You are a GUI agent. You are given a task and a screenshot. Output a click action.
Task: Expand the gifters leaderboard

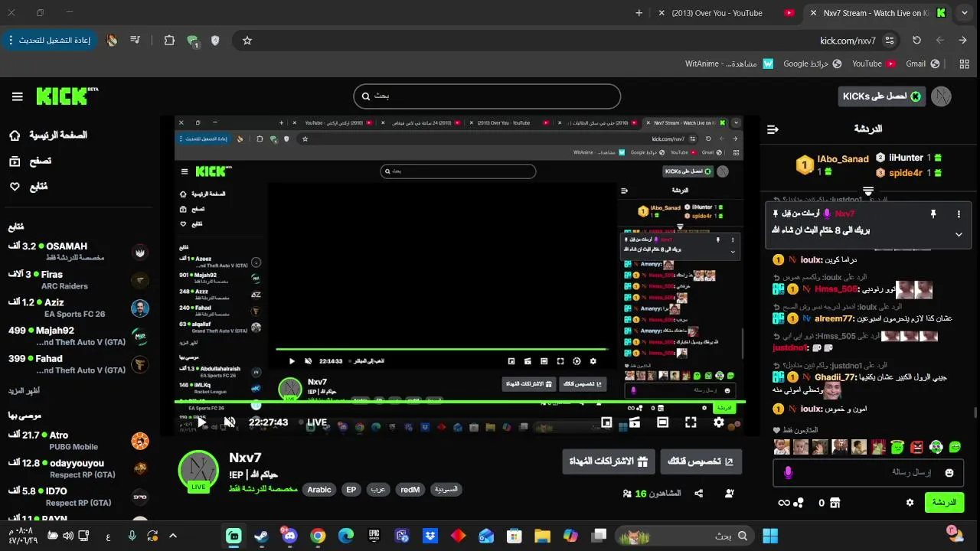868,191
